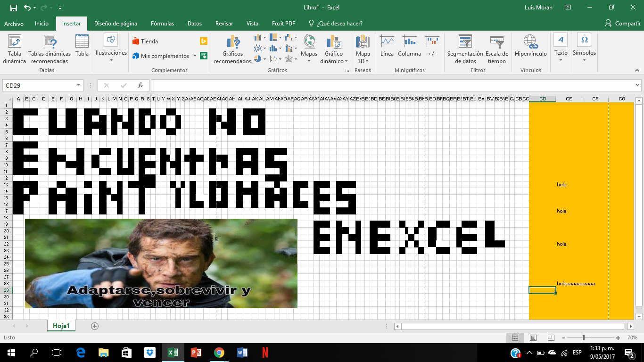This screenshot has width=644, height=362.
Task: Switch to the Revisar tab
Action: (x=224, y=24)
